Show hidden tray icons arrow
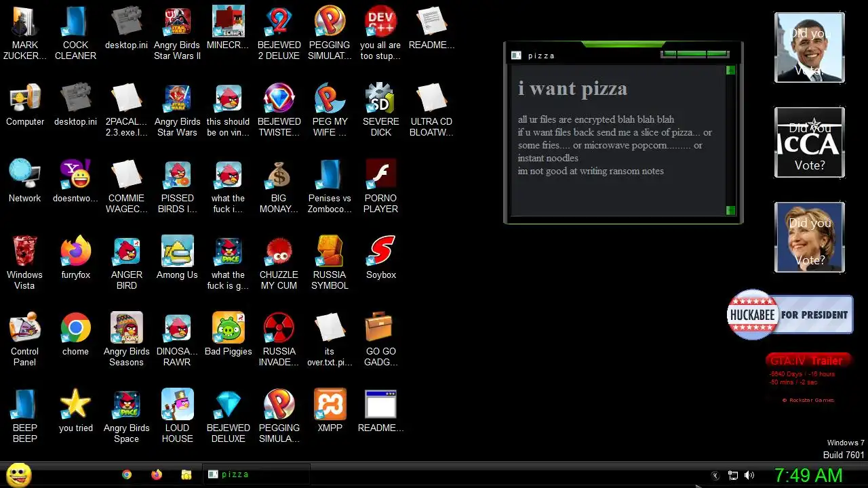The width and height of the screenshot is (868, 488). (x=715, y=476)
